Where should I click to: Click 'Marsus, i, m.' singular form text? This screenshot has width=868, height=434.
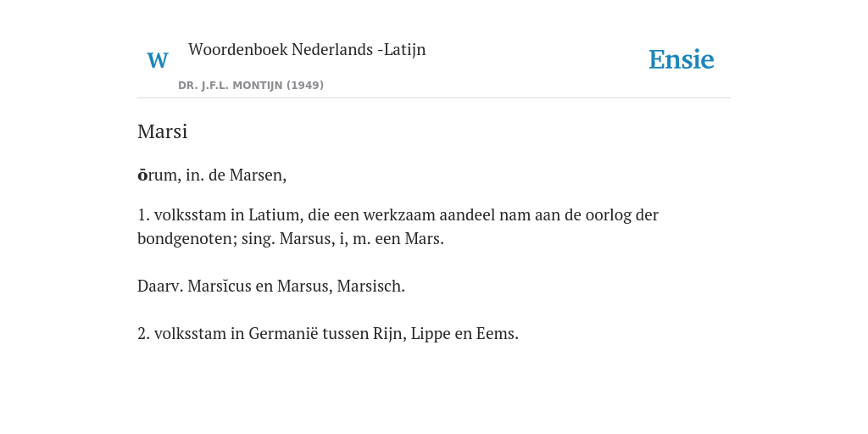pos(325,239)
